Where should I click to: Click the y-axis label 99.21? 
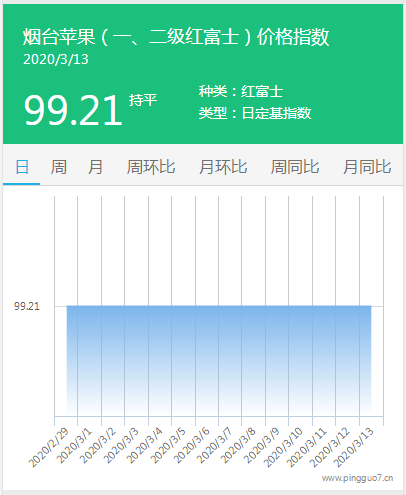click(27, 306)
